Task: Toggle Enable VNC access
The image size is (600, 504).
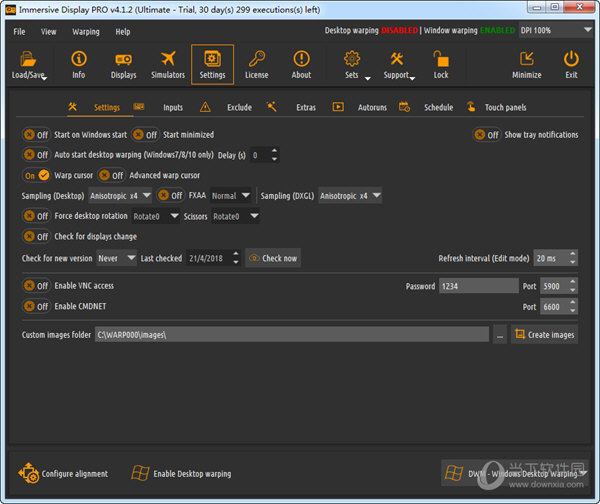Action: [36, 285]
